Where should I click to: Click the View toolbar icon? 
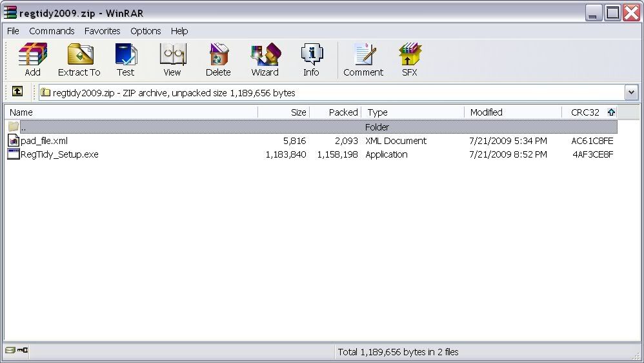(x=172, y=59)
